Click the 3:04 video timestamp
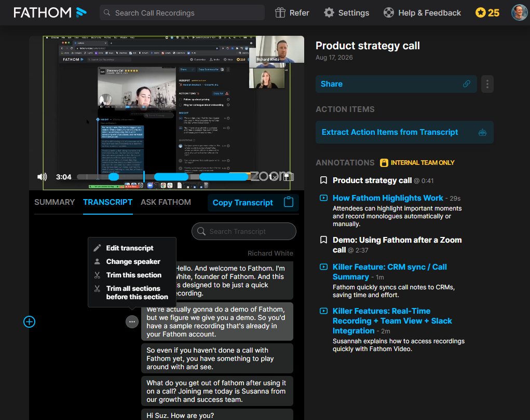Image resolution: width=530 pixels, height=420 pixels. [63, 177]
